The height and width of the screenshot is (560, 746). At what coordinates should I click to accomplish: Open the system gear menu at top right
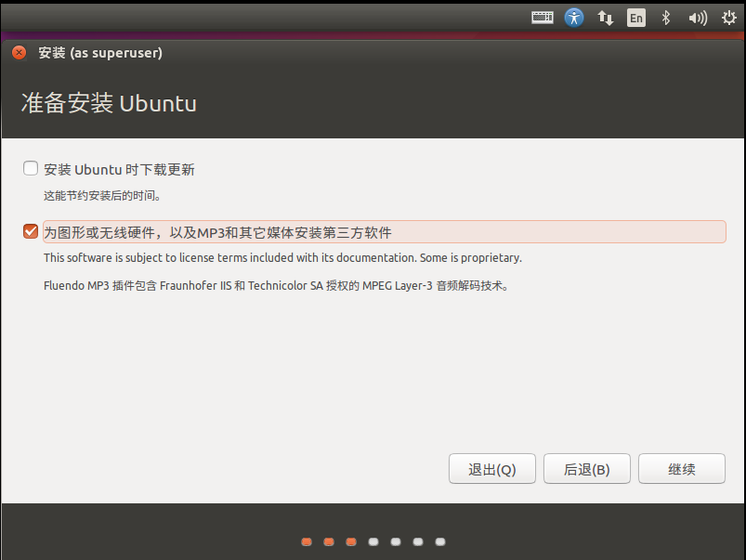pos(728,17)
